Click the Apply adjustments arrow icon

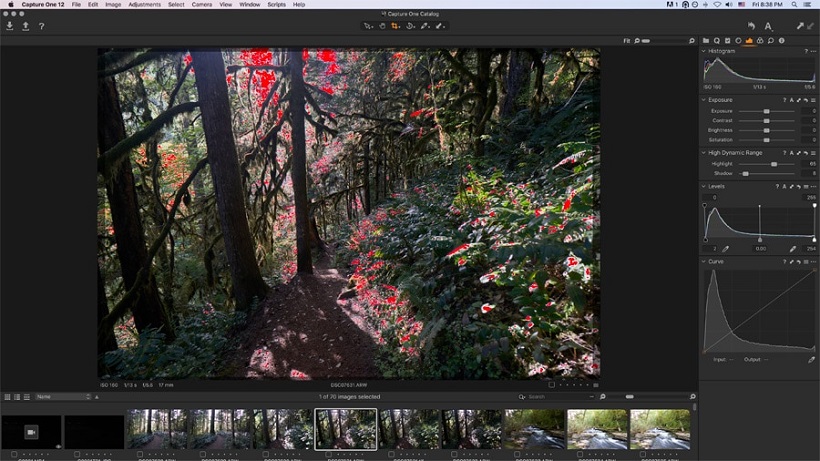pos(811,26)
